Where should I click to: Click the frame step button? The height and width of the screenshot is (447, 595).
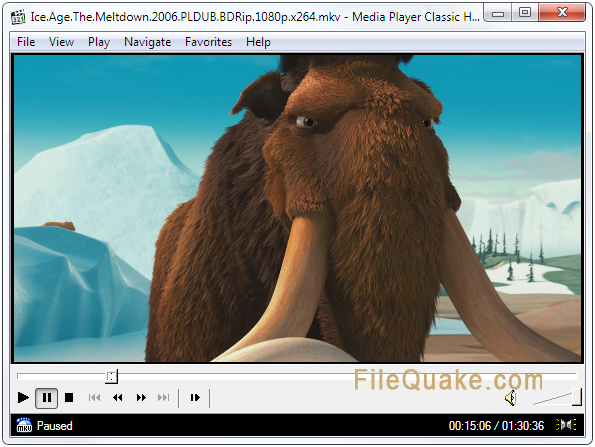pos(195,398)
